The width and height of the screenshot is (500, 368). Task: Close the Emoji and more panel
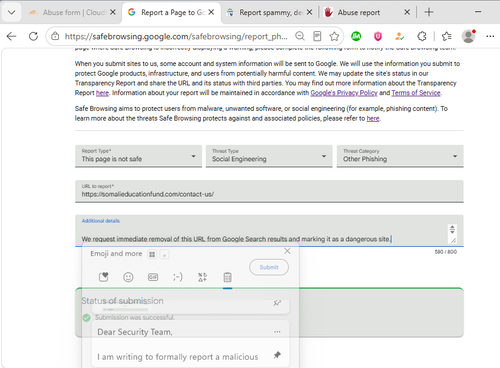click(287, 251)
